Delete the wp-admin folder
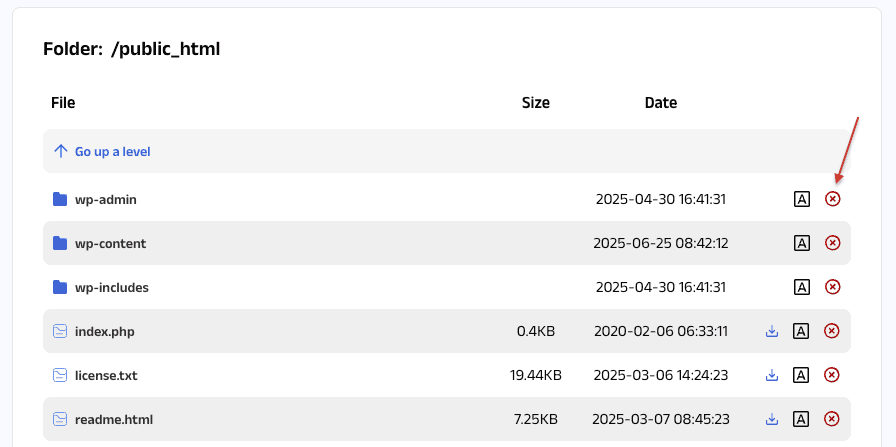Image resolution: width=896 pixels, height=447 pixels. point(832,199)
